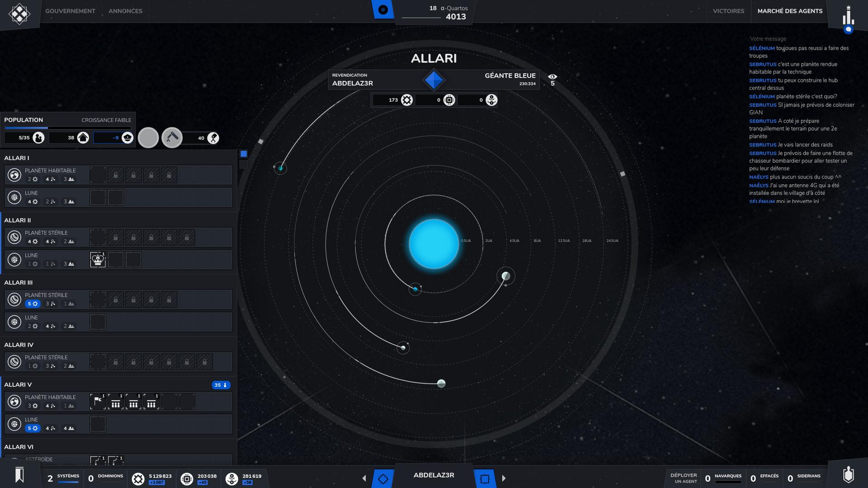Go to next system with right arrow
Image resolution: width=868 pixels, height=488 pixels.
point(504,478)
